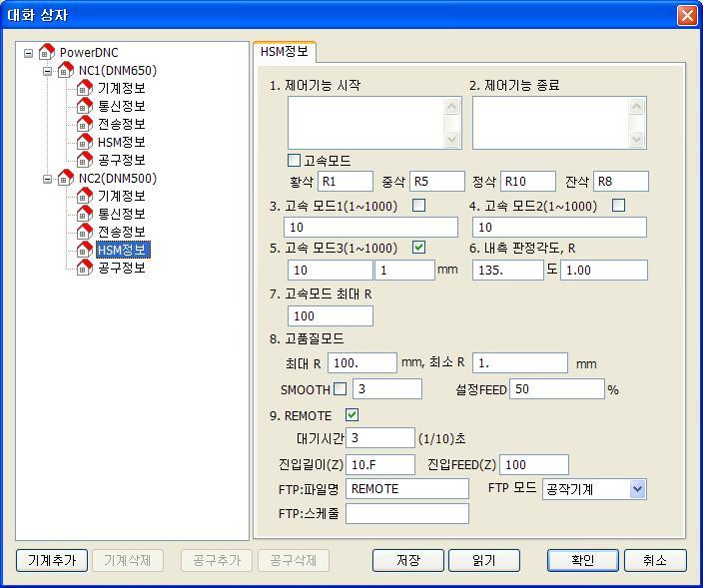Cancel with the 취소 button
703x588 pixels.
655,560
